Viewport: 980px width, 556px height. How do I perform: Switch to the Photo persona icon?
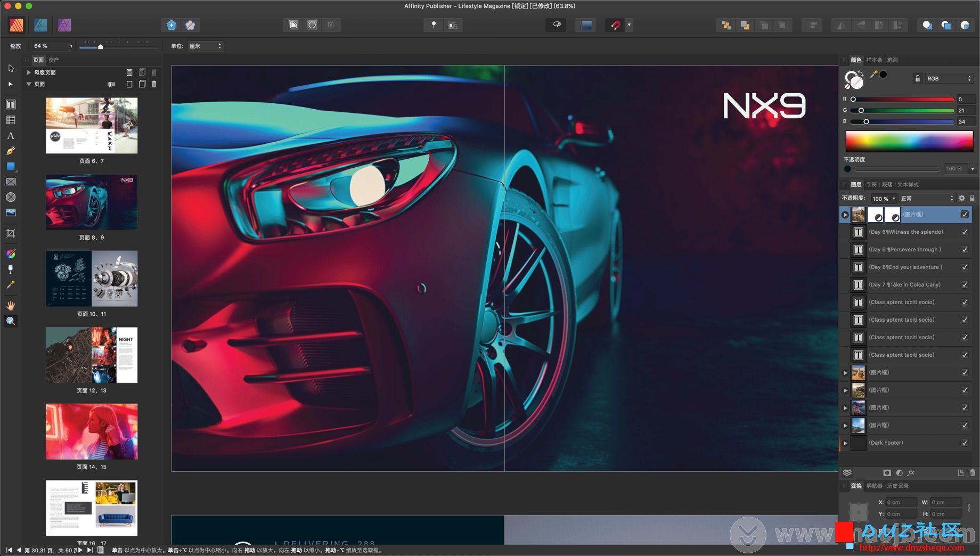pos(64,25)
